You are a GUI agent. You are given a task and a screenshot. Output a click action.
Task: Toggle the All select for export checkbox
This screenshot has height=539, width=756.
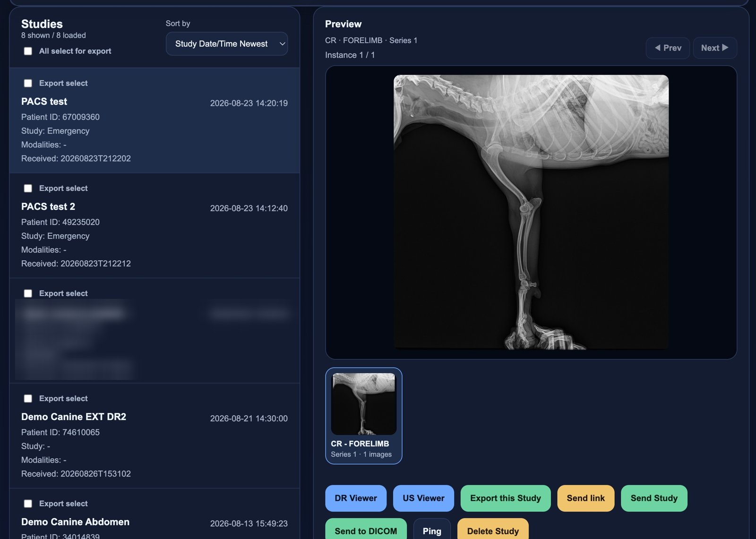click(28, 51)
